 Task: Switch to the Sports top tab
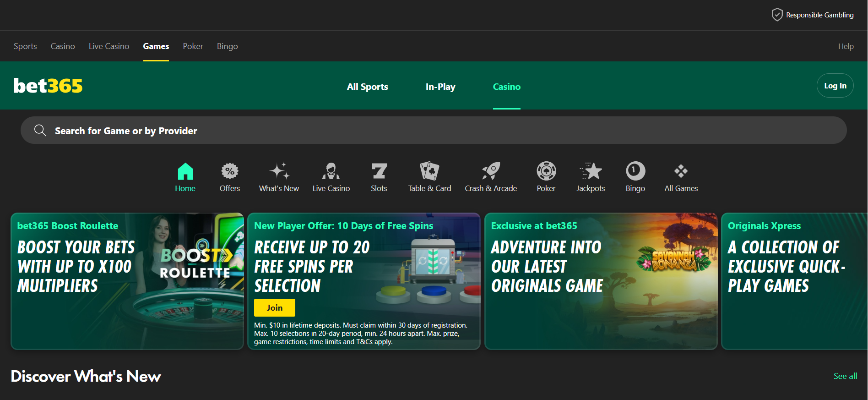[25, 46]
